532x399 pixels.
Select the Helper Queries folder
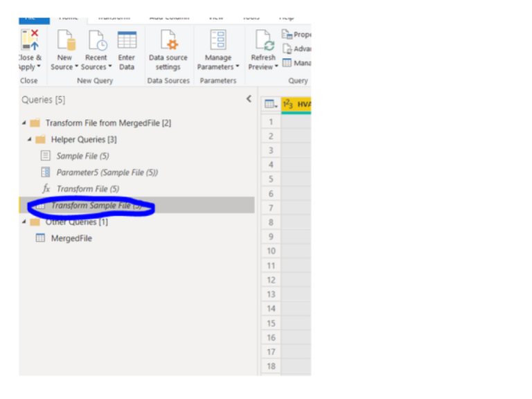[84, 139]
